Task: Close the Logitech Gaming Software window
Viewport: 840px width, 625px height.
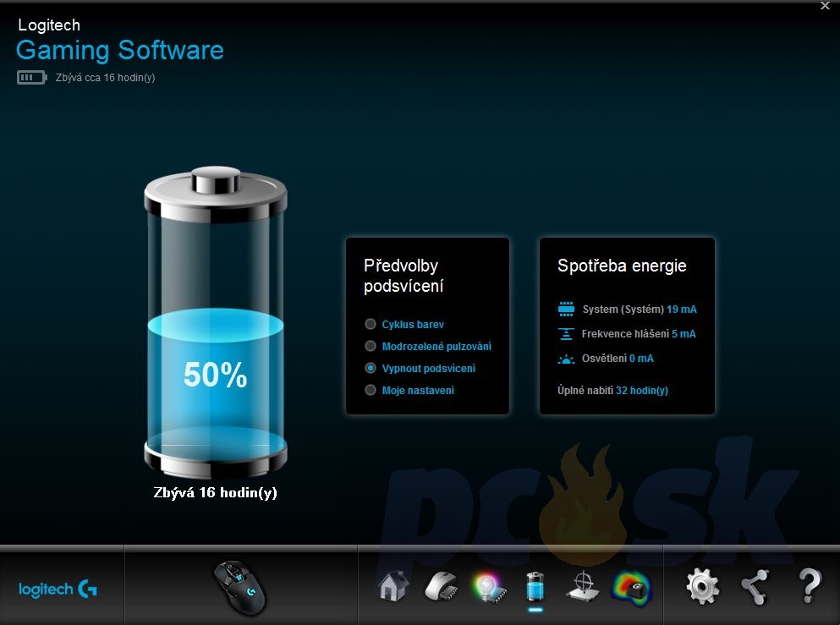Action: pyautogui.click(x=825, y=6)
